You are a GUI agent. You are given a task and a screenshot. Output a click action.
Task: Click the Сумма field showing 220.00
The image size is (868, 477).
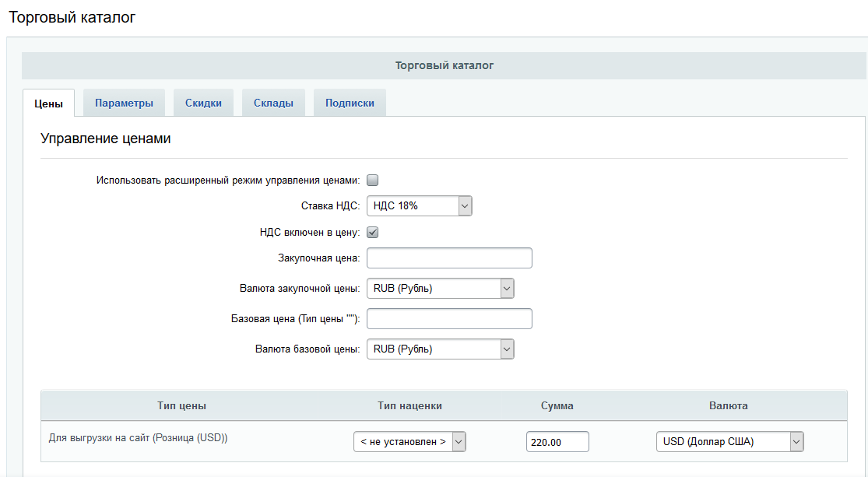coord(557,442)
